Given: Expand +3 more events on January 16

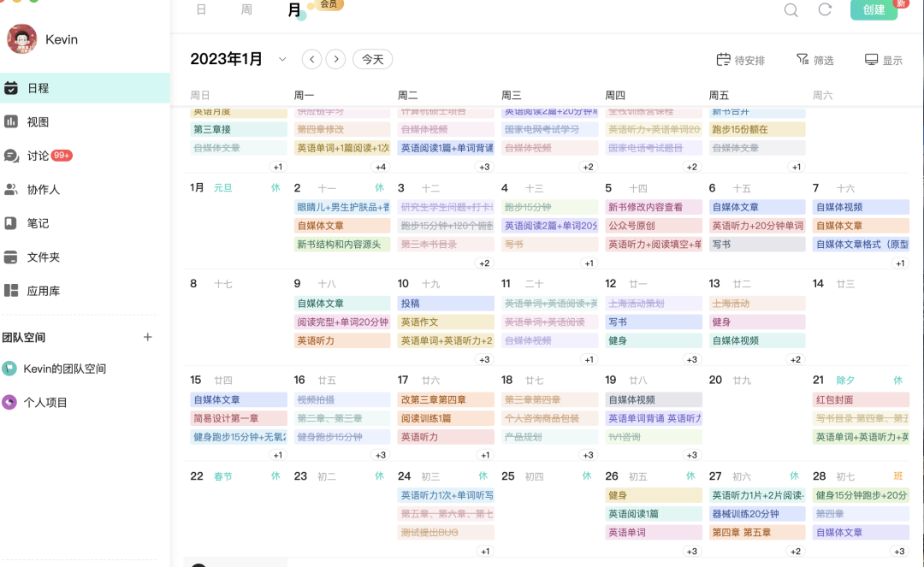Looking at the screenshot, I should (381, 455).
